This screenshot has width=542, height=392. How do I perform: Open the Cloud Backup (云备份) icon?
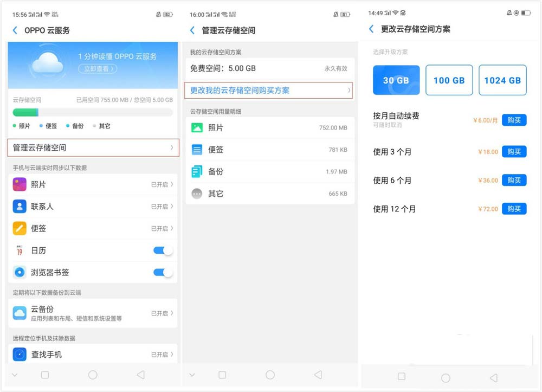[x=18, y=313]
